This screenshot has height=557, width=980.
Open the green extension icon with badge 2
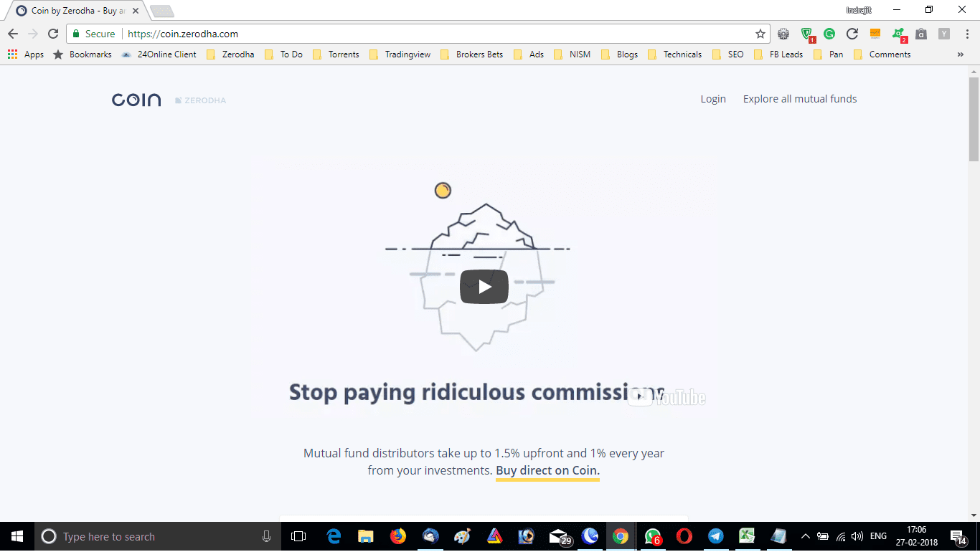click(899, 34)
